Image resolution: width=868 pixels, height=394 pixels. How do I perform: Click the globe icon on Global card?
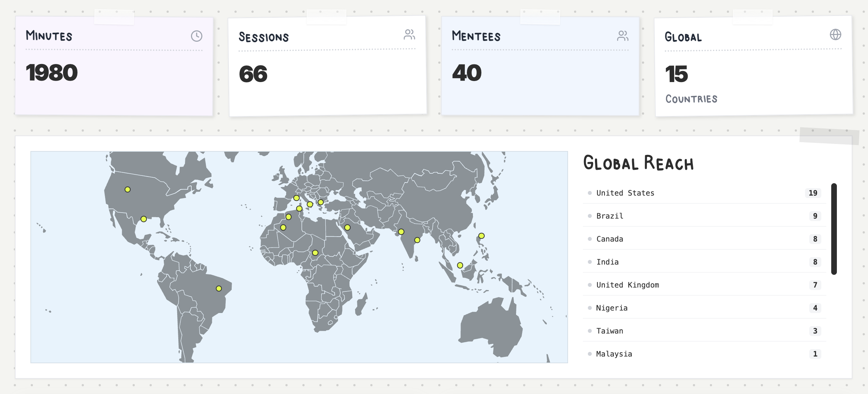point(835,35)
